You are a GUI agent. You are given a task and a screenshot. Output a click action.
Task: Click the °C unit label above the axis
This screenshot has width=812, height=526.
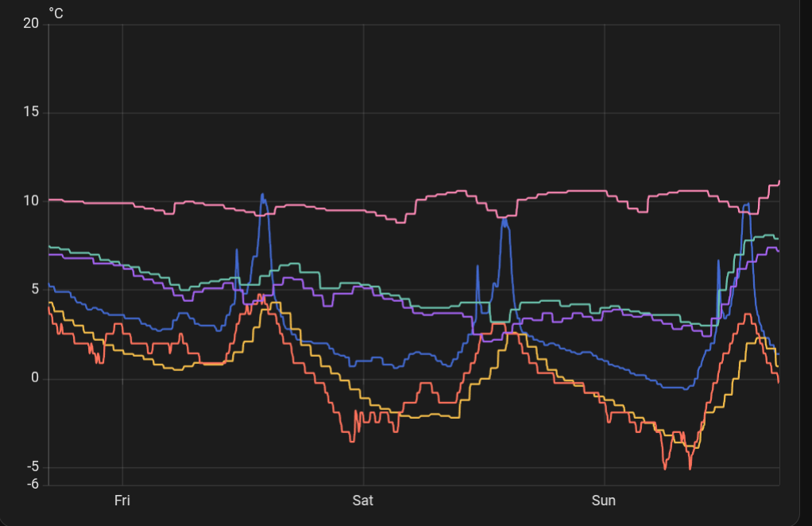coord(56,14)
